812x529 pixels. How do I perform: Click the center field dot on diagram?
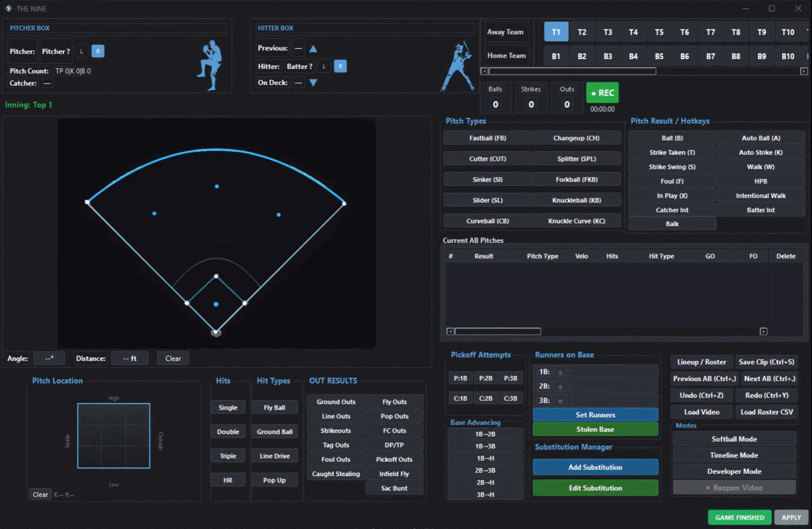point(217,186)
